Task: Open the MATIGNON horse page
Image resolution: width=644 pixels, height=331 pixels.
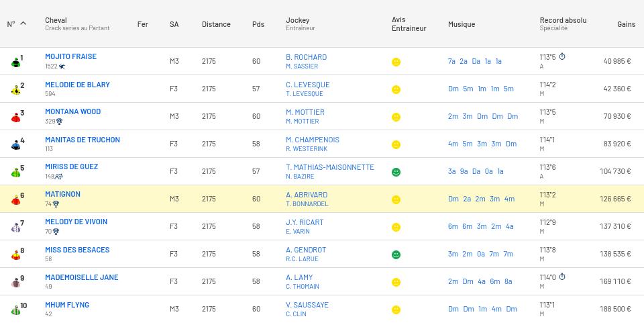Action: click(62, 194)
